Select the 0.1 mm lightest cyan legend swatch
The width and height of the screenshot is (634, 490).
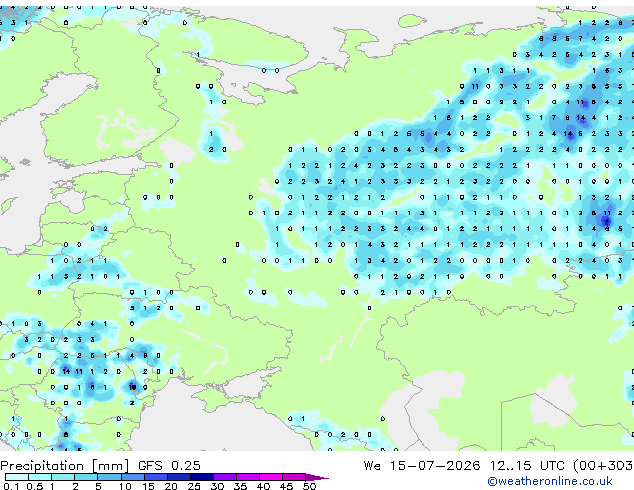pos(17,477)
